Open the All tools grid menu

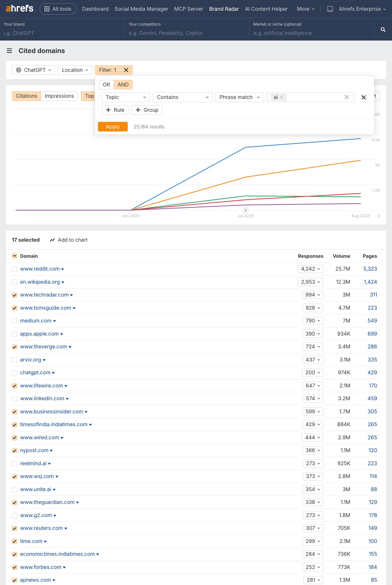58,9
